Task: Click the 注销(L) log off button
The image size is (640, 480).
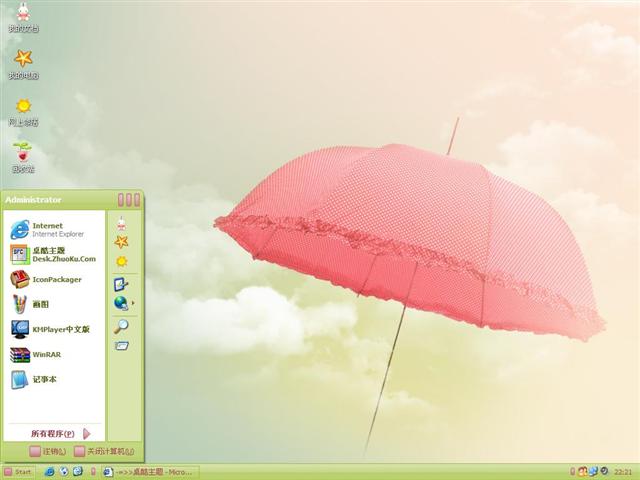Action: (x=48, y=451)
